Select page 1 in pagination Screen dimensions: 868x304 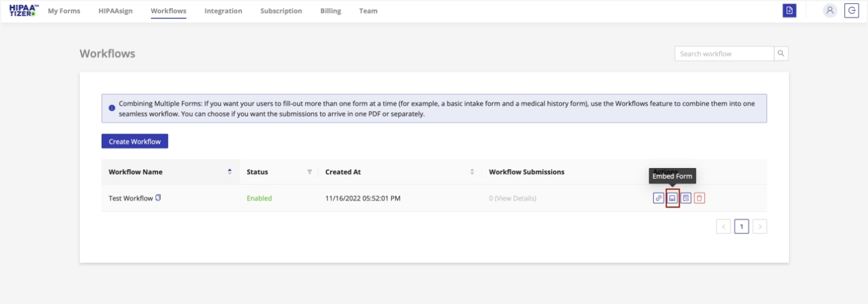tap(741, 226)
